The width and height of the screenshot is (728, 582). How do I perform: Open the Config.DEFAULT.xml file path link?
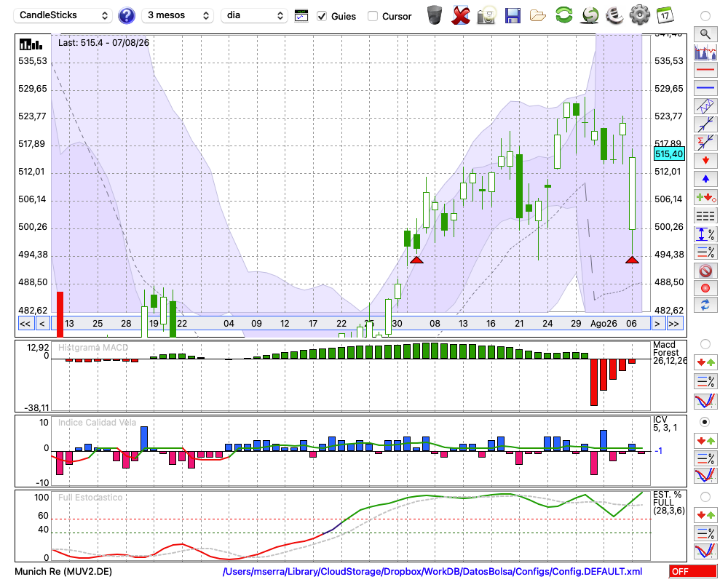(x=432, y=571)
